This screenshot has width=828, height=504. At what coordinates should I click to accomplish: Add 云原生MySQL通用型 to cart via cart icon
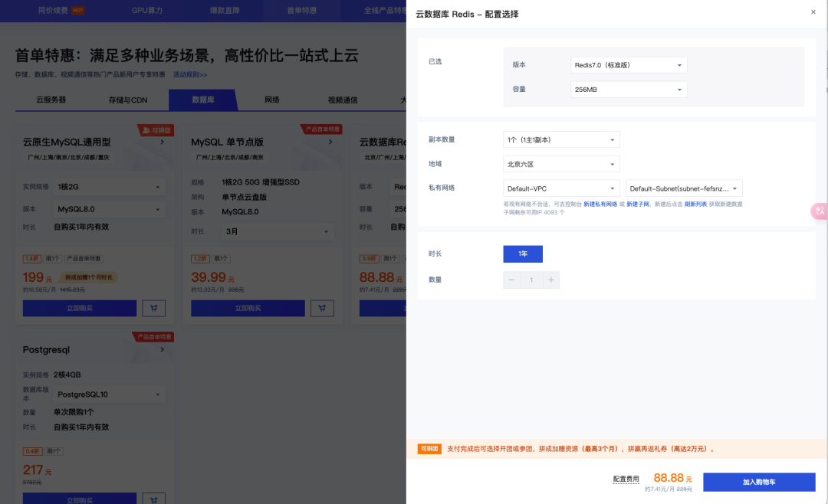click(x=153, y=308)
